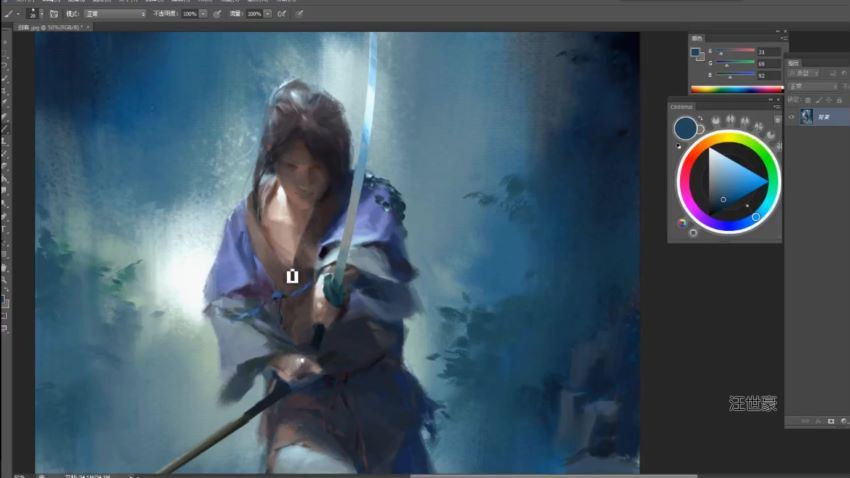Click toolbar foreground color swatch
850x478 pixels.
tap(4, 299)
